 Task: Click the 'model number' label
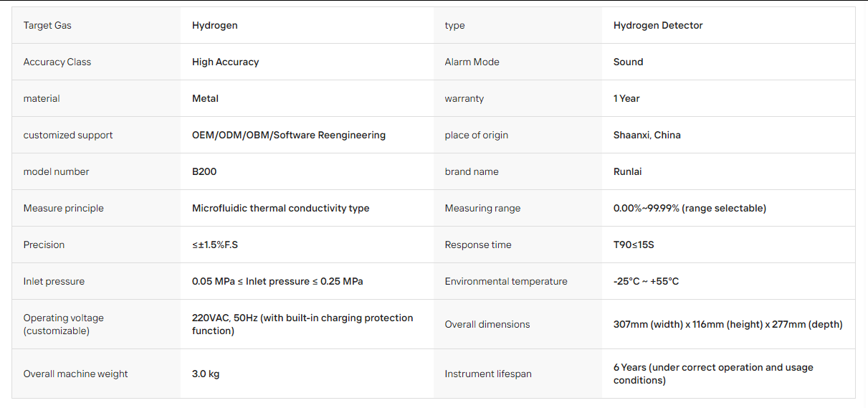tap(57, 171)
